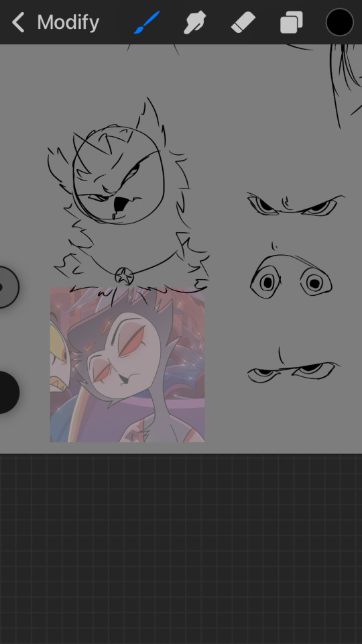The width and height of the screenshot is (362, 644).
Task: Select the Brush tool
Action: point(147,22)
